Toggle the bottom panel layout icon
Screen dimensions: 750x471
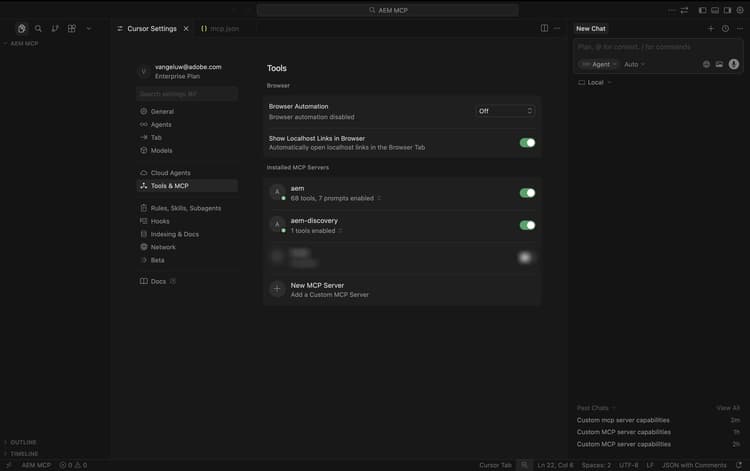pyautogui.click(x=715, y=10)
